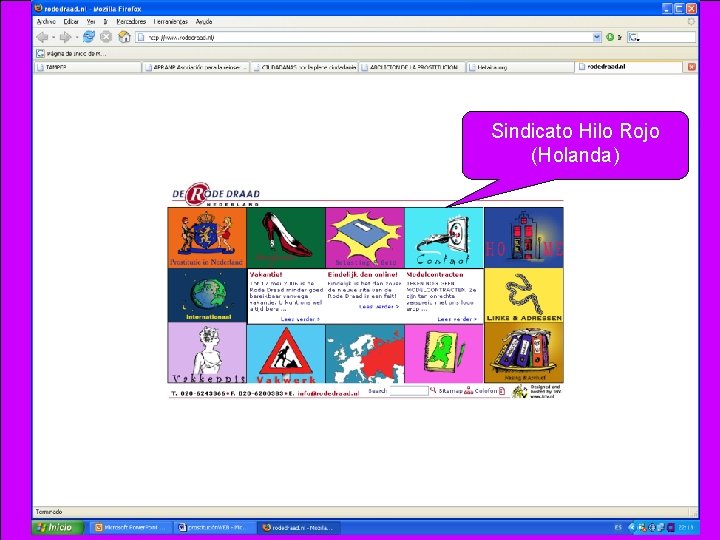
Task: Close the current tab with red X
Action: (692, 67)
